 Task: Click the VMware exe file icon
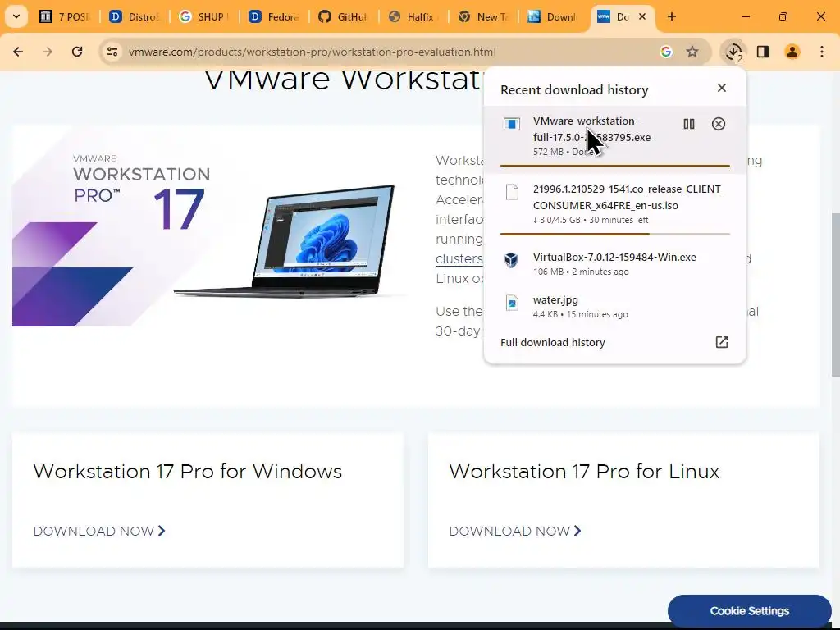[x=512, y=125]
